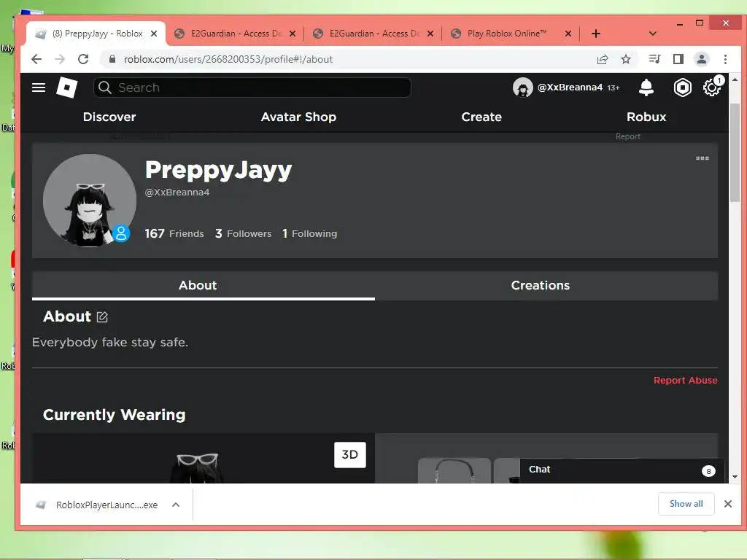The height and width of the screenshot is (560, 747).
Task: Open the Roblox hamburger navigation menu
Action: coord(39,87)
